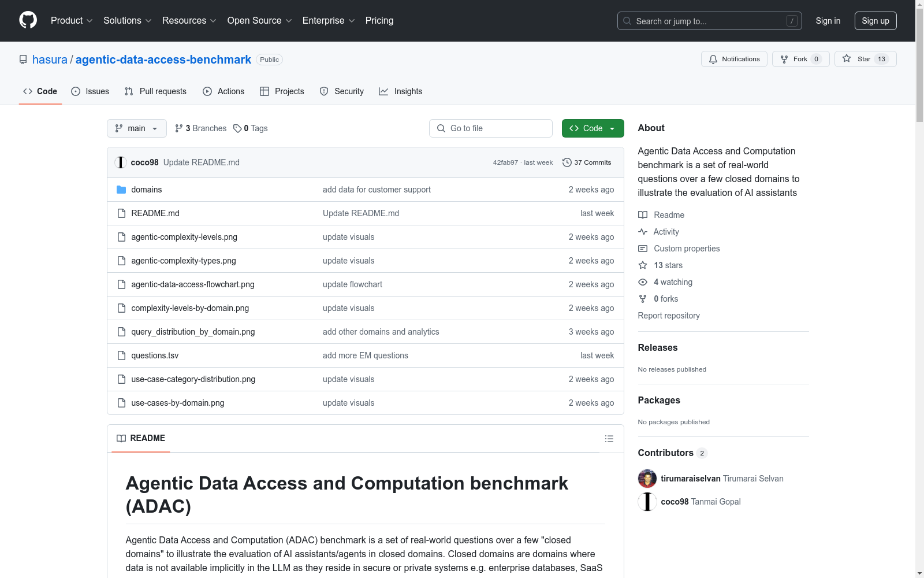View the 37 Commits history
The height and width of the screenshot is (578, 924).
click(x=587, y=162)
